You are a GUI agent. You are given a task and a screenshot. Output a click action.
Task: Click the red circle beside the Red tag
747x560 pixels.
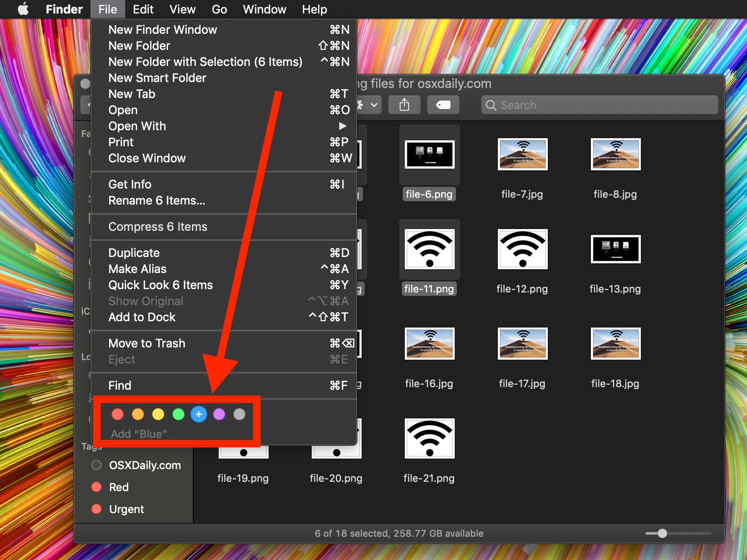point(96,487)
